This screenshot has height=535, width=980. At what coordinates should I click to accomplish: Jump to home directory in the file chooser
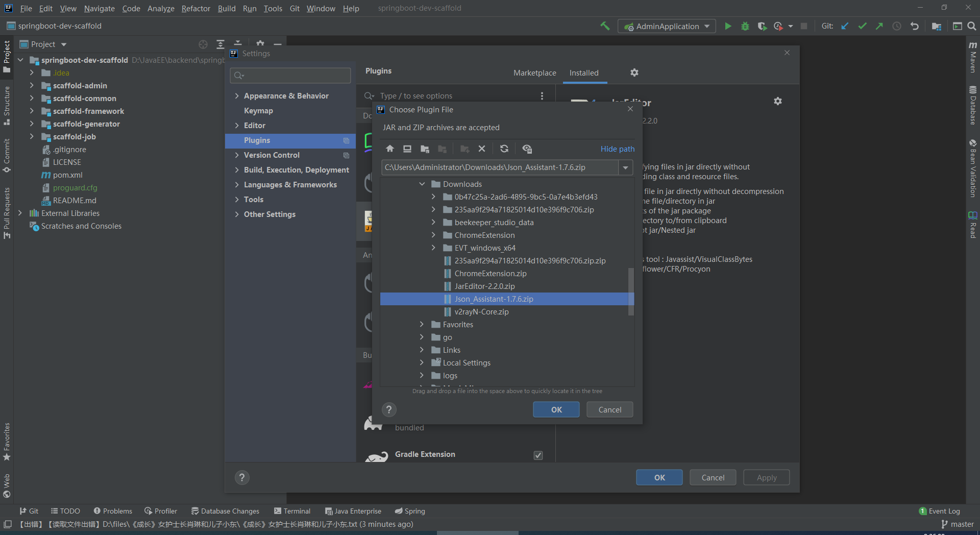[x=390, y=149]
